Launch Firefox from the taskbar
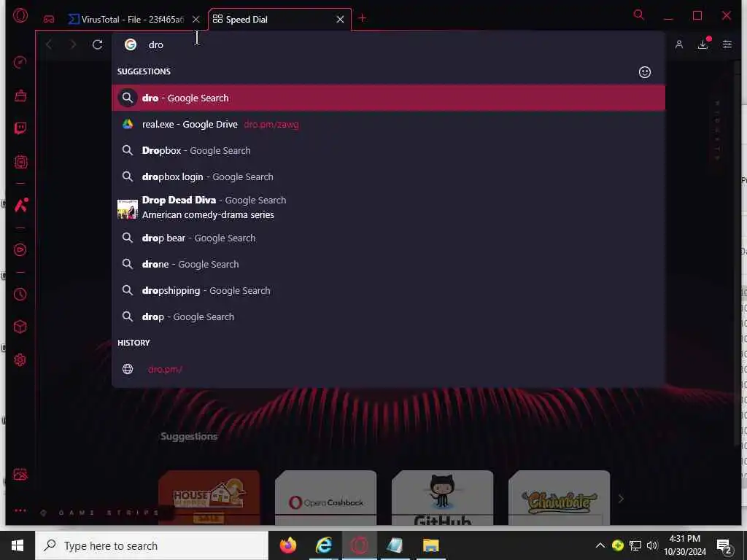This screenshot has height=560, width=747. click(287, 545)
